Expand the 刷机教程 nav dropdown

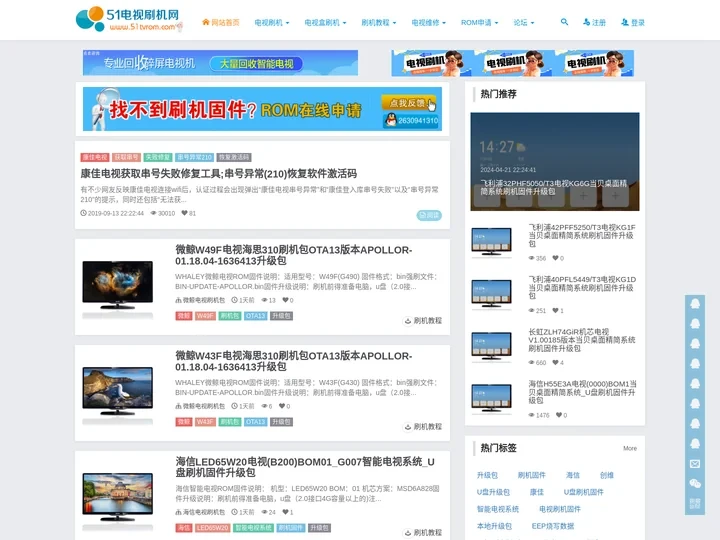coord(378,22)
